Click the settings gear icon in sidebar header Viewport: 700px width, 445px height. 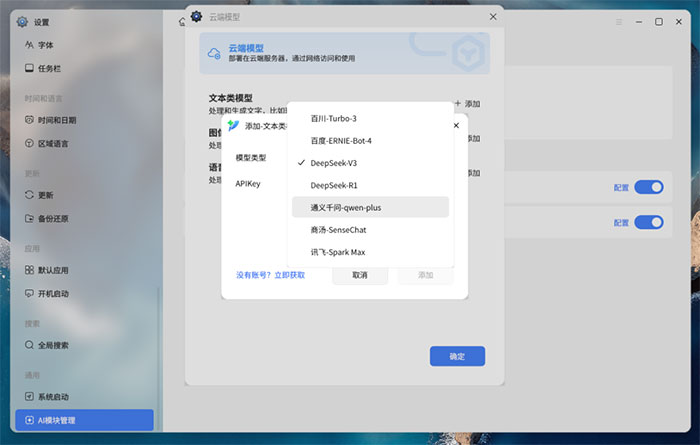tap(22, 21)
